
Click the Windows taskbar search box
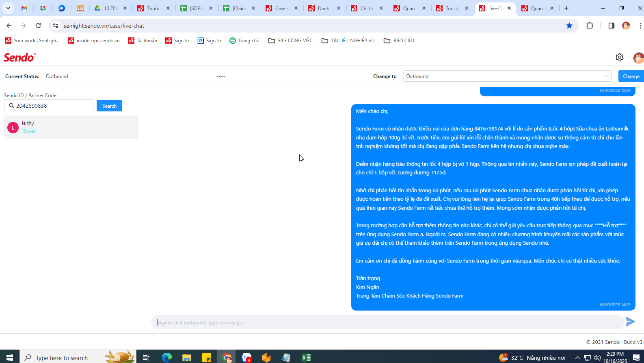tap(78, 357)
